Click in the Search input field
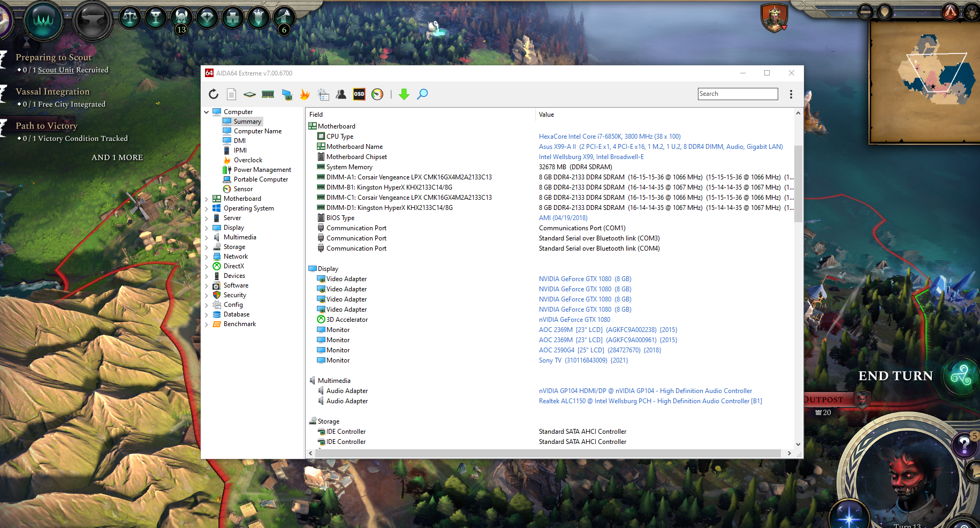 (x=738, y=94)
